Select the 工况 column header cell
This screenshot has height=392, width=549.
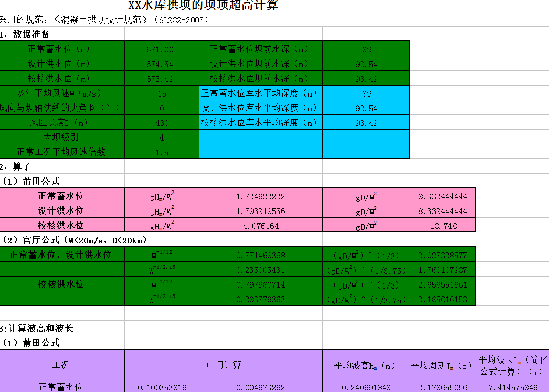click(x=61, y=365)
